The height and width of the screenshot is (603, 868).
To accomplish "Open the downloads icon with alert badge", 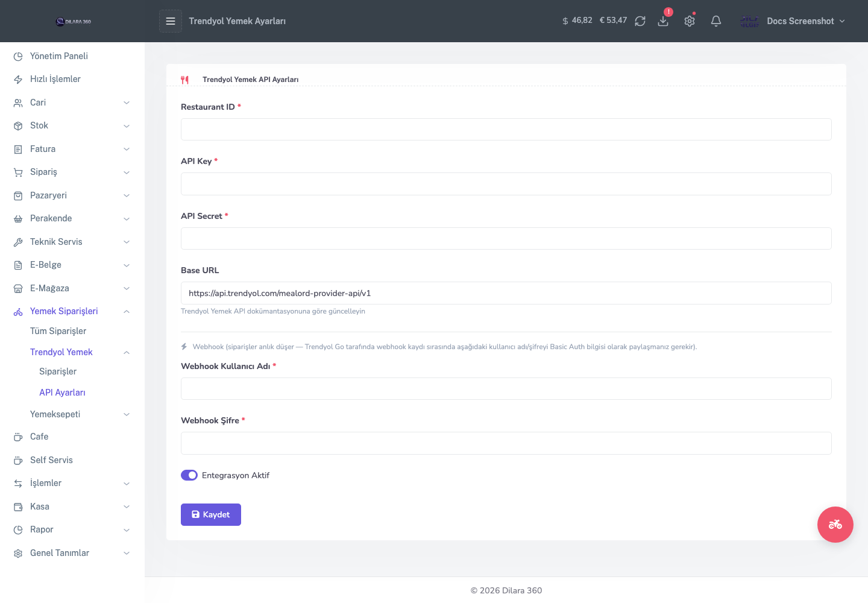I will 663,21.
